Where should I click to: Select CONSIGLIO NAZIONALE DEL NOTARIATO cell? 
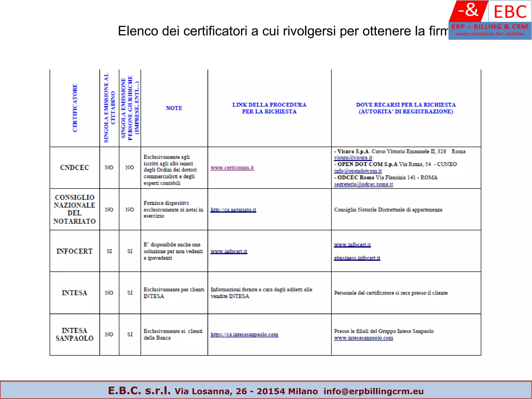coord(75,209)
